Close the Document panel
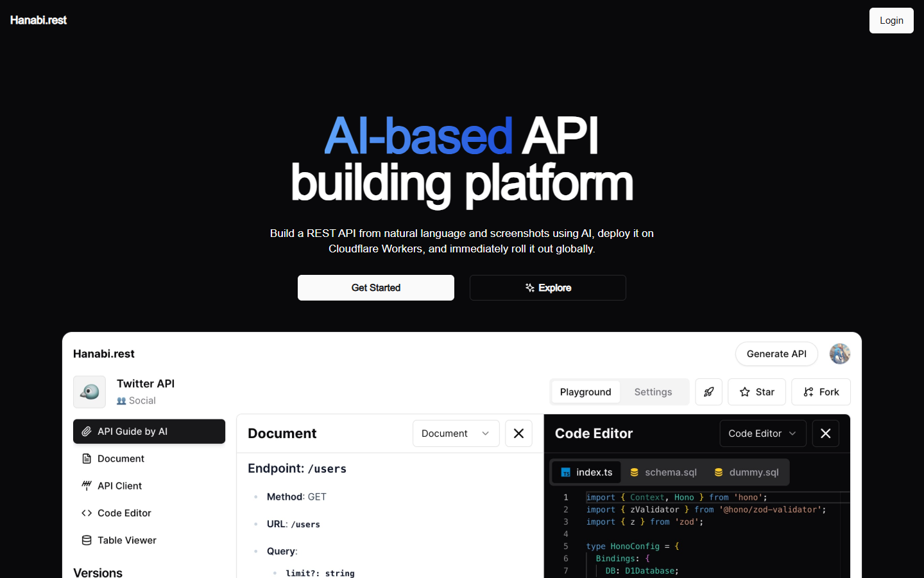924x578 pixels. (x=518, y=433)
